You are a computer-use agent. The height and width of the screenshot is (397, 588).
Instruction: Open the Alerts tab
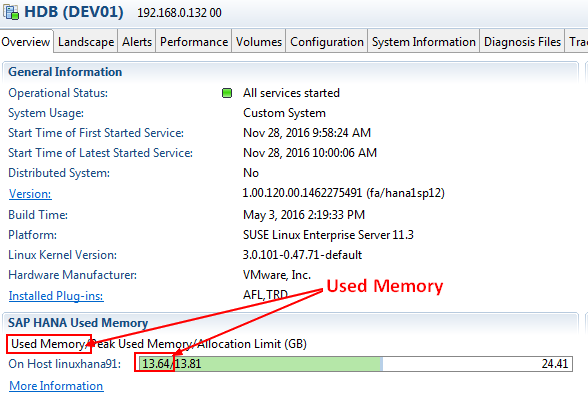coord(137,42)
